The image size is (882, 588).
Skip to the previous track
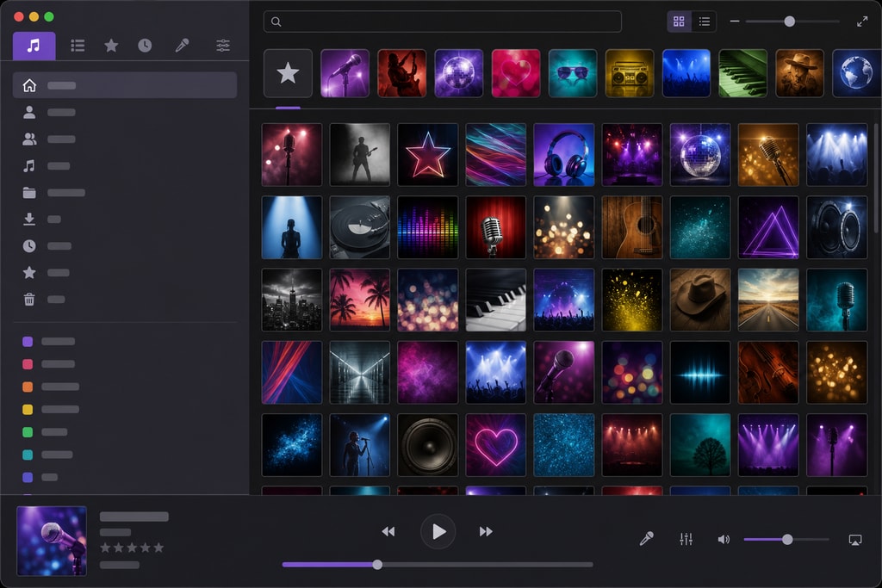pyautogui.click(x=388, y=531)
